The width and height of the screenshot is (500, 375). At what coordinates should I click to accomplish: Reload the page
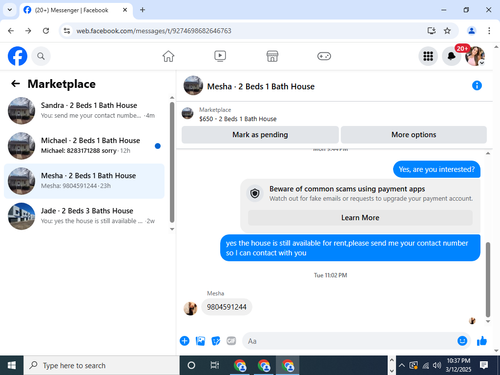46,31
